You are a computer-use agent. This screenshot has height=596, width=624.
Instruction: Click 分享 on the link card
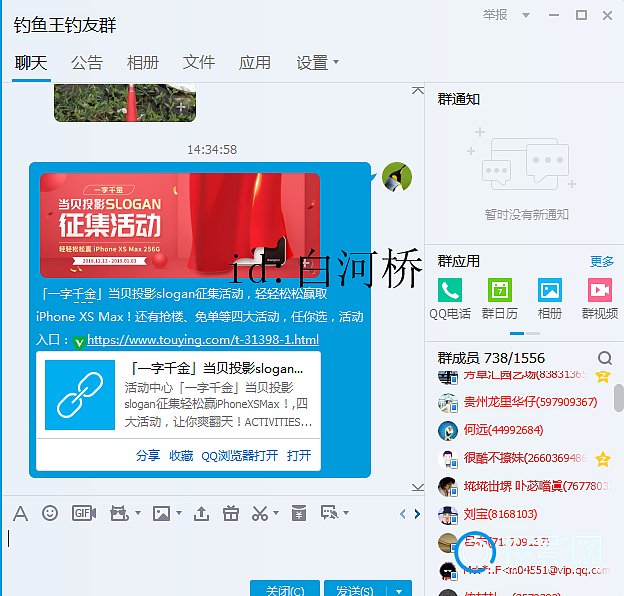pyautogui.click(x=148, y=455)
